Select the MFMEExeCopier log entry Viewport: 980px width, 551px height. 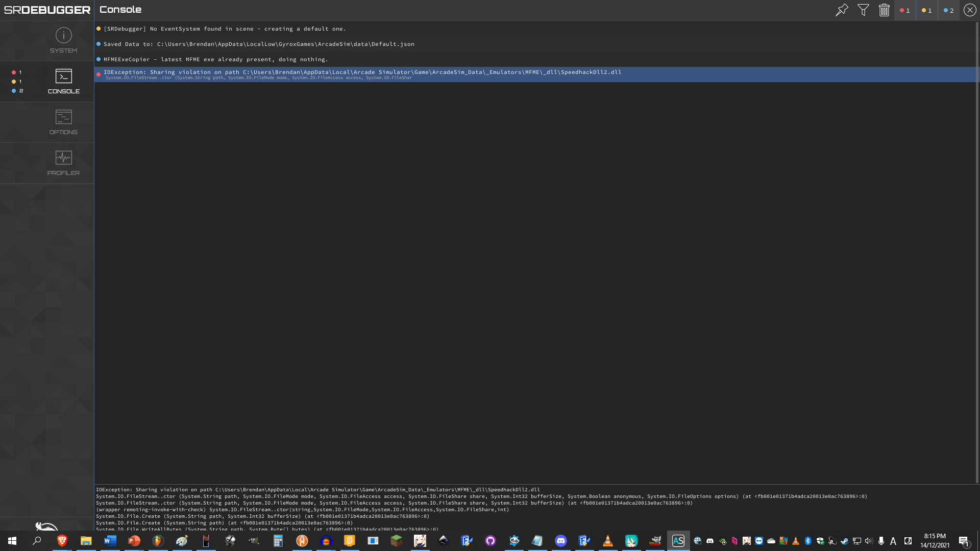(x=215, y=59)
